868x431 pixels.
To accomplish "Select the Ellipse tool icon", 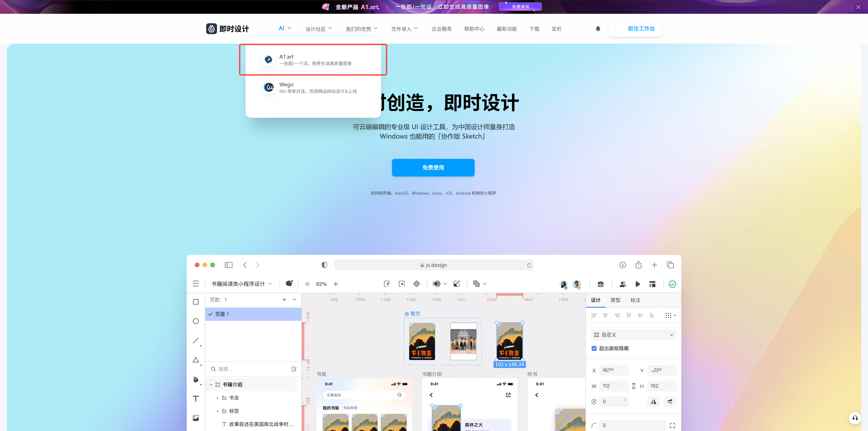I will [x=196, y=321].
